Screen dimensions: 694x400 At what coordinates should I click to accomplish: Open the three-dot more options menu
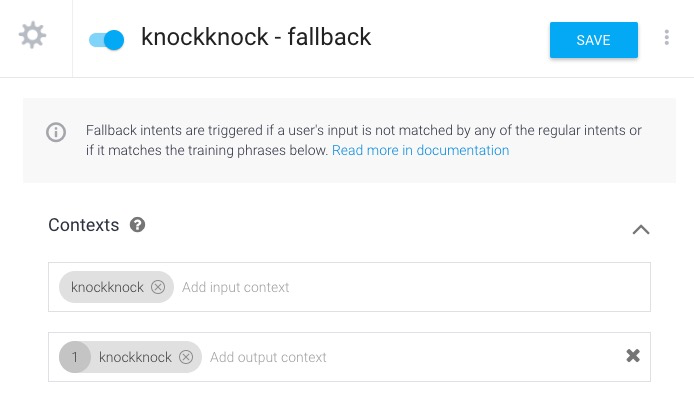(x=667, y=38)
